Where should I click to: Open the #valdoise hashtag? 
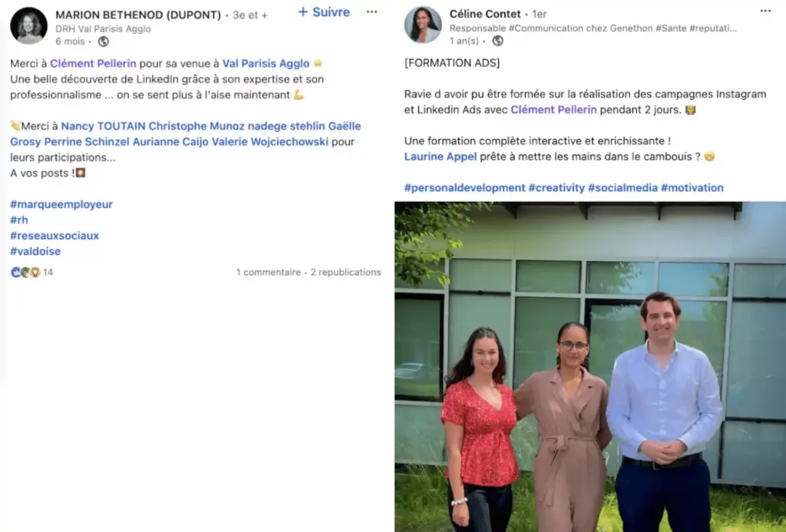pos(35,251)
